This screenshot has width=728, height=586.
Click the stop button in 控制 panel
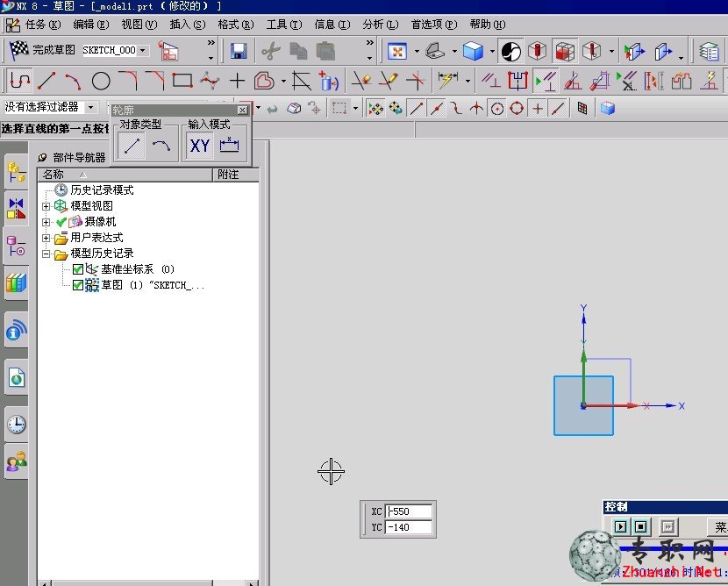point(640,526)
